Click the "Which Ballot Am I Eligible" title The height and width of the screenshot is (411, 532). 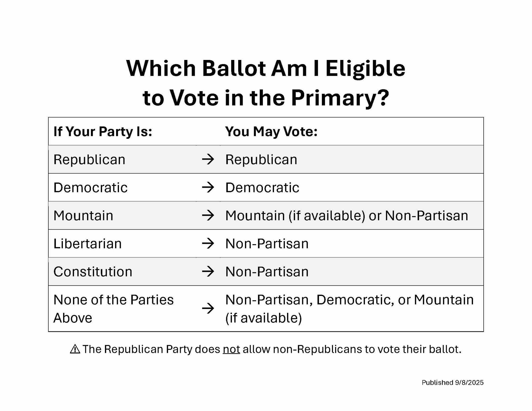pos(265,68)
